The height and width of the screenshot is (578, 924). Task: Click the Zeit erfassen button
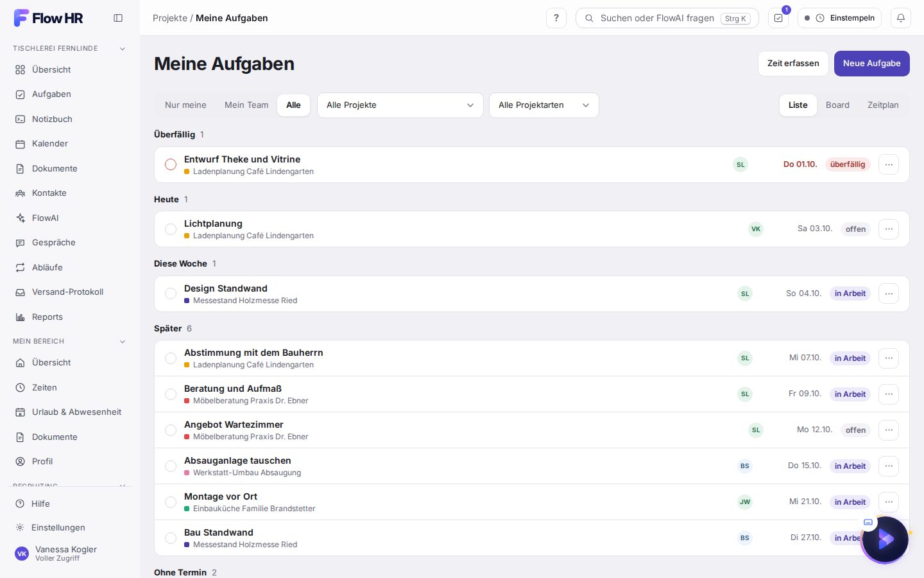click(x=793, y=64)
